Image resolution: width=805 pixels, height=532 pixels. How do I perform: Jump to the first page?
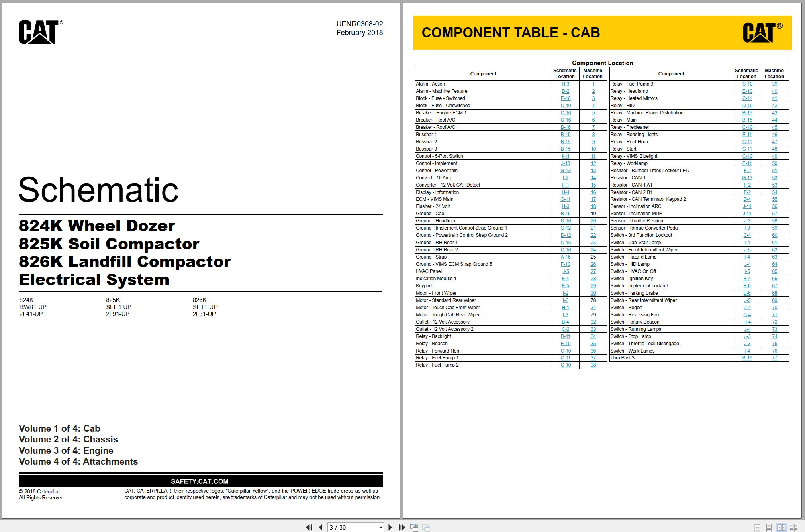click(x=309, y=527)
